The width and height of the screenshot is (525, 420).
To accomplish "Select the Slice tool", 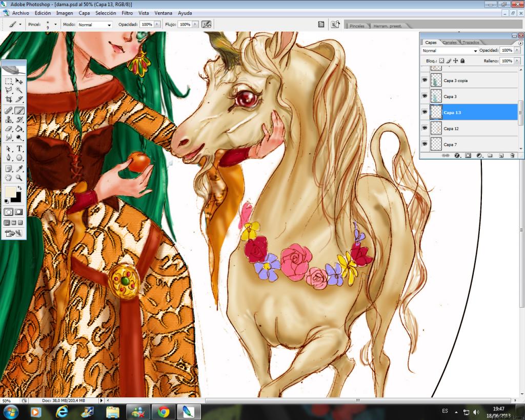I will coord(19,99).
